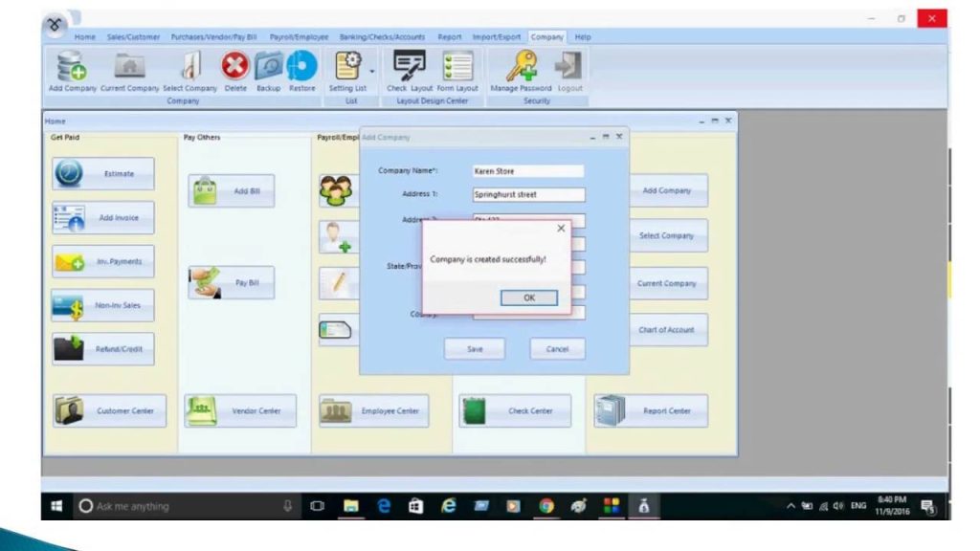The height and width of the screenshot is (551, 980).
Task: Open the Check Center
Action: (515, 411)
